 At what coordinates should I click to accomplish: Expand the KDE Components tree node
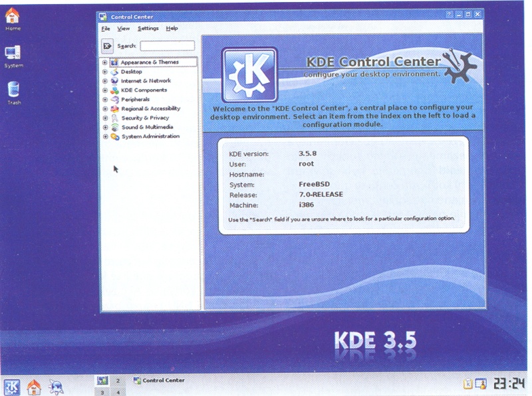click(105, 90)
